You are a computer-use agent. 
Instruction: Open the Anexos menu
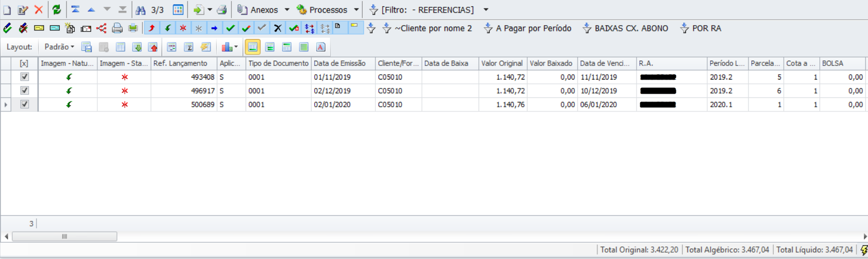pos(263,10)
